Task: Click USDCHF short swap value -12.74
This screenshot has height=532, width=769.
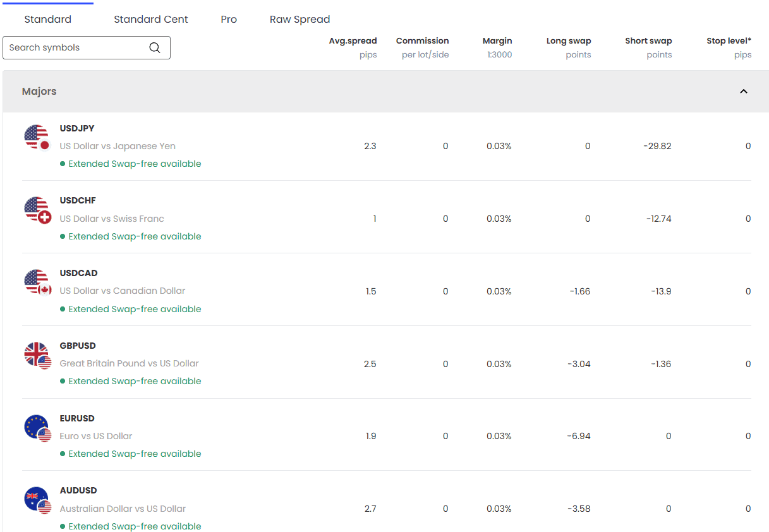Action: click(658, 219)
